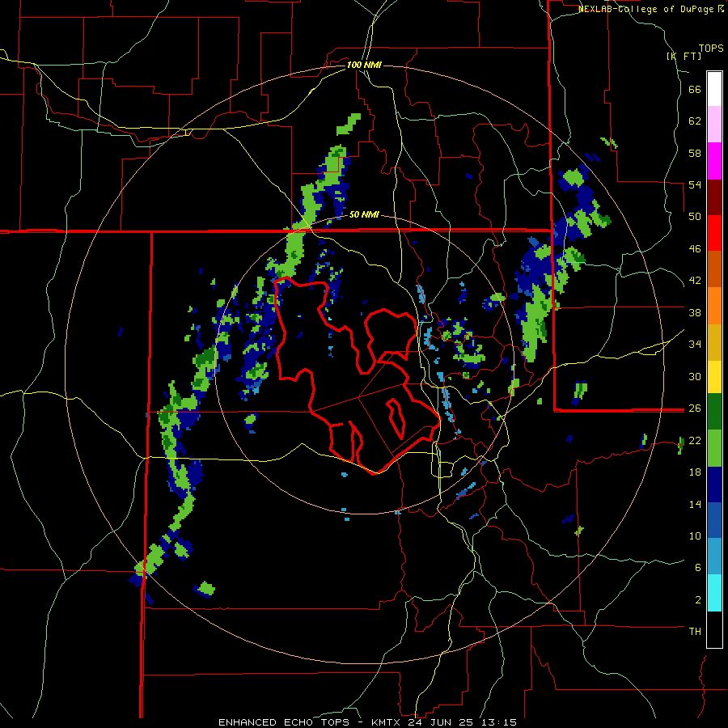Click the legend value "10"
Viewport: 728px width, 728px height.
pyautogui.click(x=695, y=535)
